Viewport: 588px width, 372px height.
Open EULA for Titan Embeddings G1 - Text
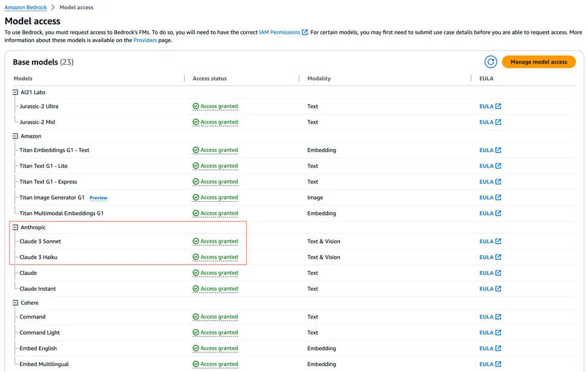[490, 150]
